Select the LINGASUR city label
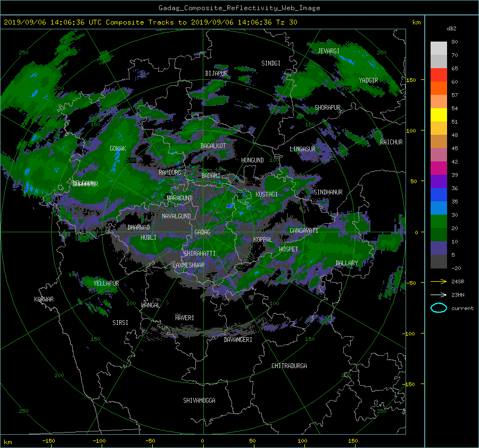The image size is (479, 448). [302, 149]
